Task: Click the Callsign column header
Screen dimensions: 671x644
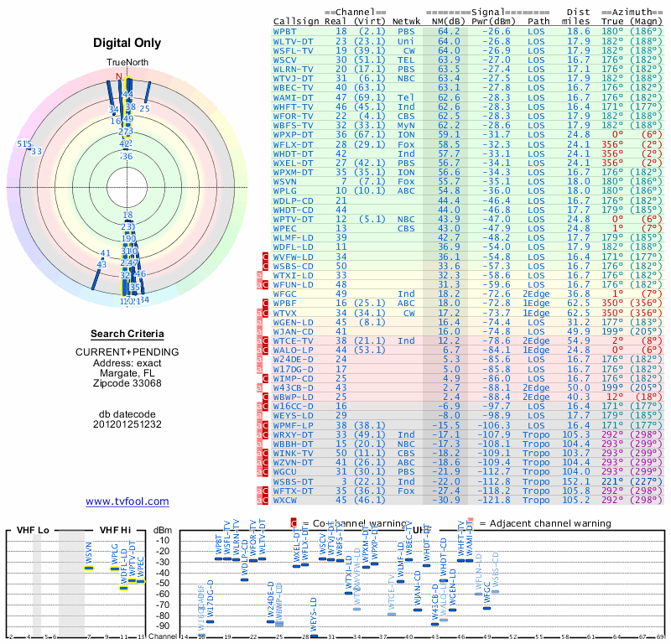Action: [296, 22]
